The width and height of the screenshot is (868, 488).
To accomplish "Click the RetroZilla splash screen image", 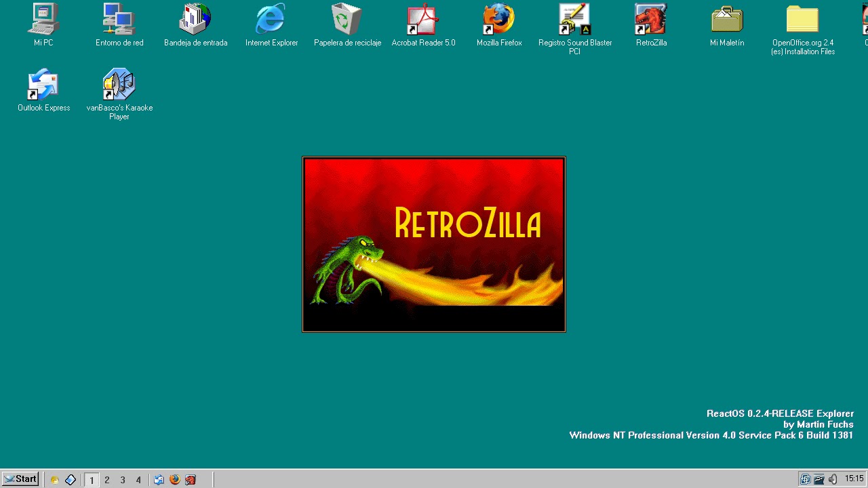I will (x=434, y=245).
